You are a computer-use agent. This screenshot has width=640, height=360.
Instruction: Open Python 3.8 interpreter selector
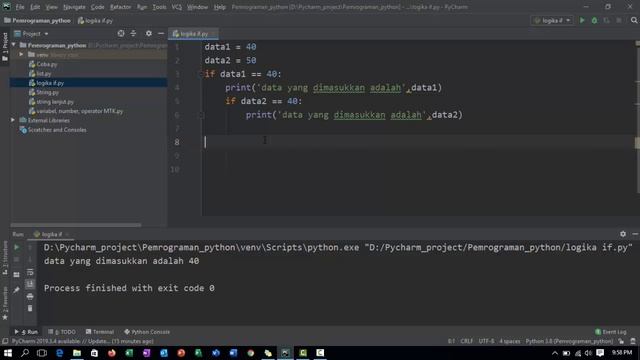coord(569,341)
